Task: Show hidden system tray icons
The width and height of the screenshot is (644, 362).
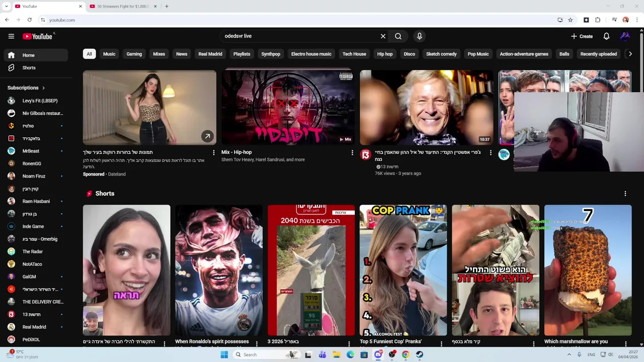Action: click(x=570, y=354)
